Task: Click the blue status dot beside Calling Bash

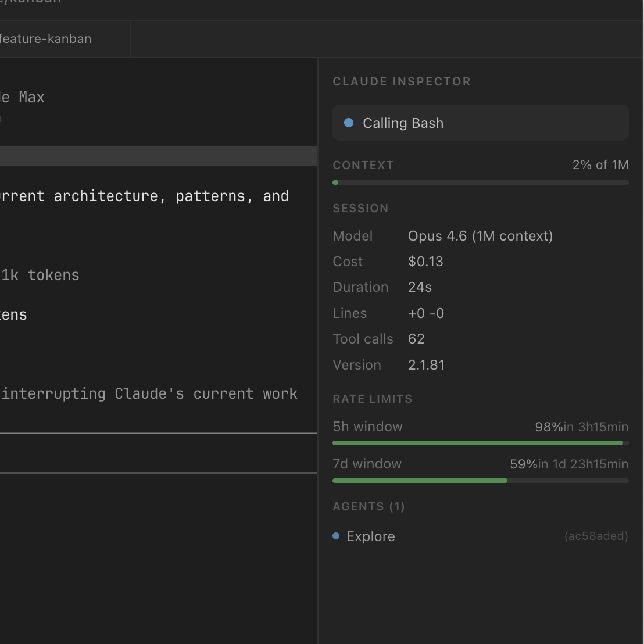Action: [x=349, y=123]
